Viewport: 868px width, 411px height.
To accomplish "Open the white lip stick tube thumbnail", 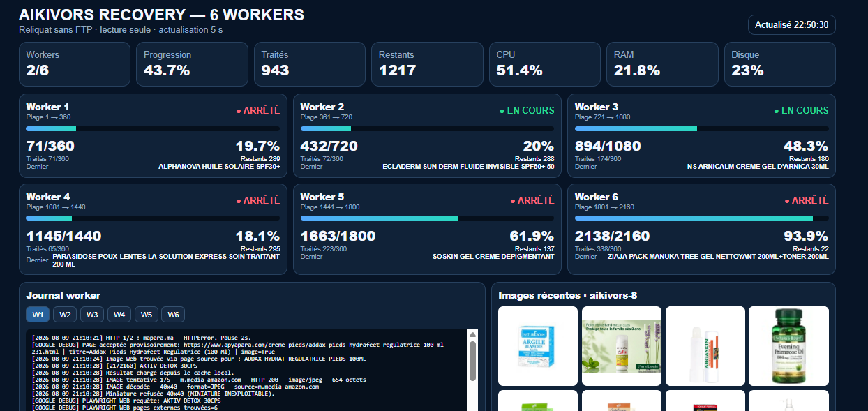I will point(705,346).
